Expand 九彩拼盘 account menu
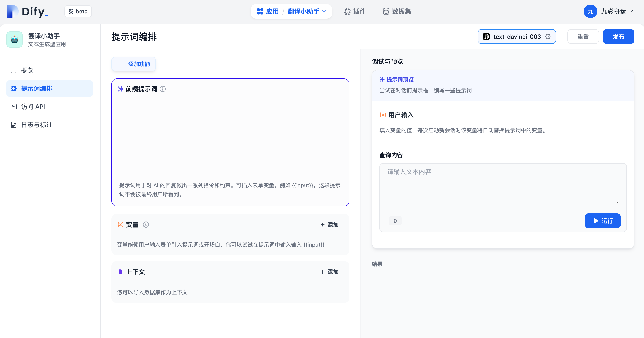 tap(617, 12)
